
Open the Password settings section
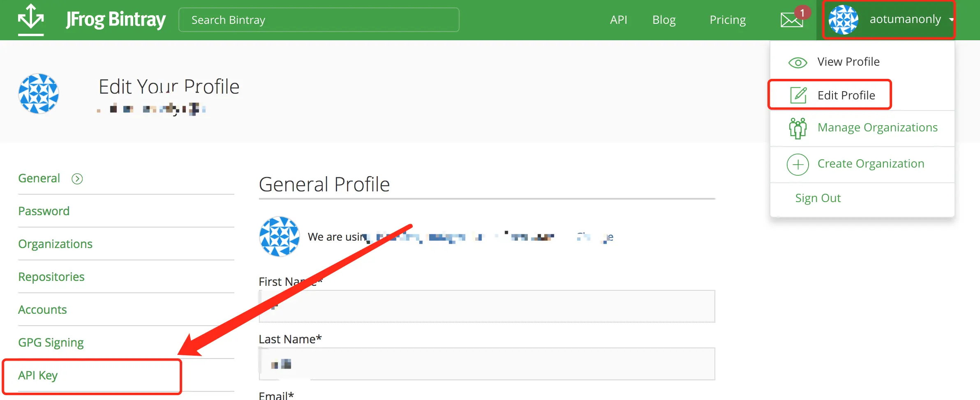[x=44, y=211]
